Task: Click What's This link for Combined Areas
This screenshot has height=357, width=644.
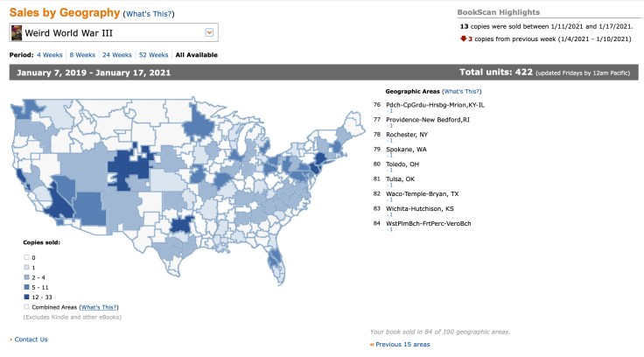Action: (99, 307)
